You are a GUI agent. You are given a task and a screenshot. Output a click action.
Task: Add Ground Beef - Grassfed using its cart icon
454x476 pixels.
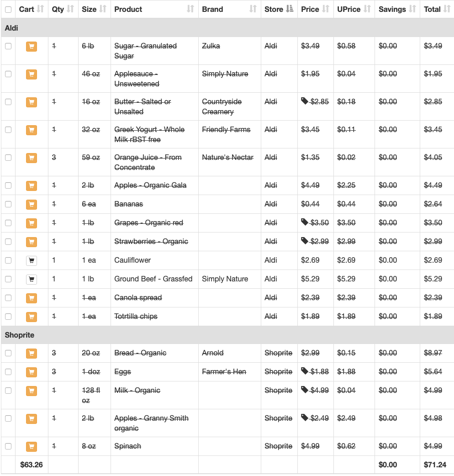tap(32, 279)
